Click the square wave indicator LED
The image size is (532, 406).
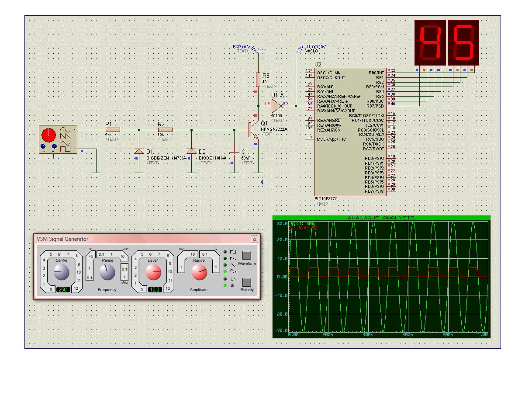click(225, 252)
